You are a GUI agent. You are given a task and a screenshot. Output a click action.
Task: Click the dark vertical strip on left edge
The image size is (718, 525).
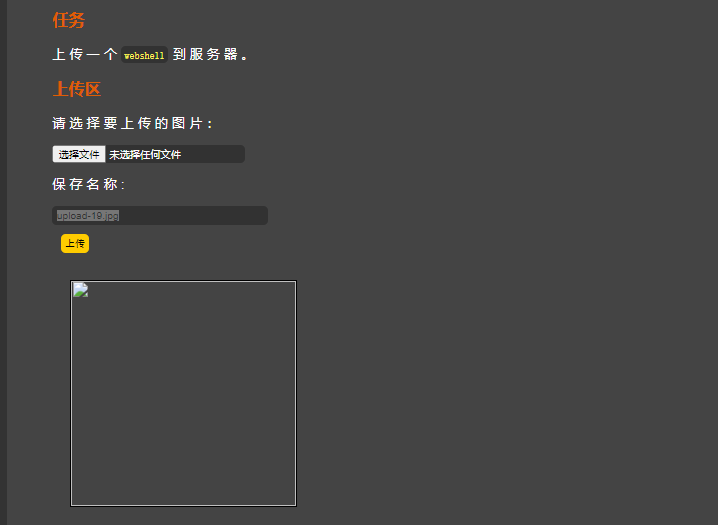pyautogui.click(x=3, y=262)
